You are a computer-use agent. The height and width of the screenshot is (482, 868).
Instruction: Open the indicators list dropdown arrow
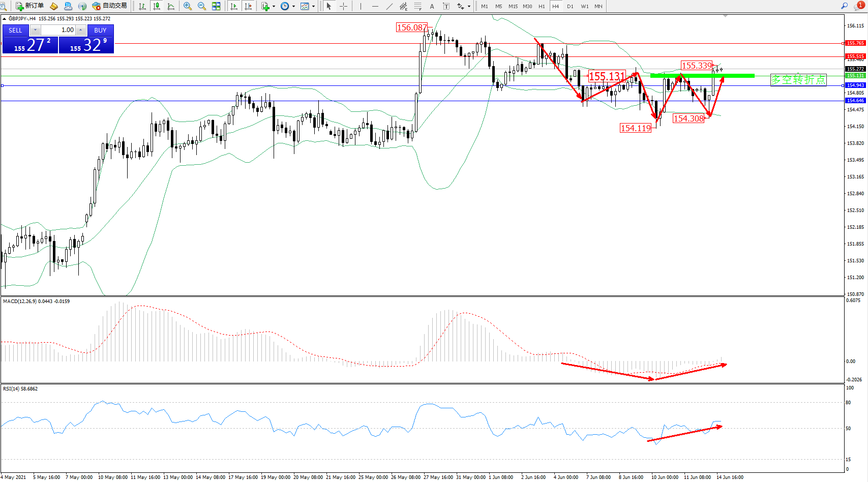point(274,6)
